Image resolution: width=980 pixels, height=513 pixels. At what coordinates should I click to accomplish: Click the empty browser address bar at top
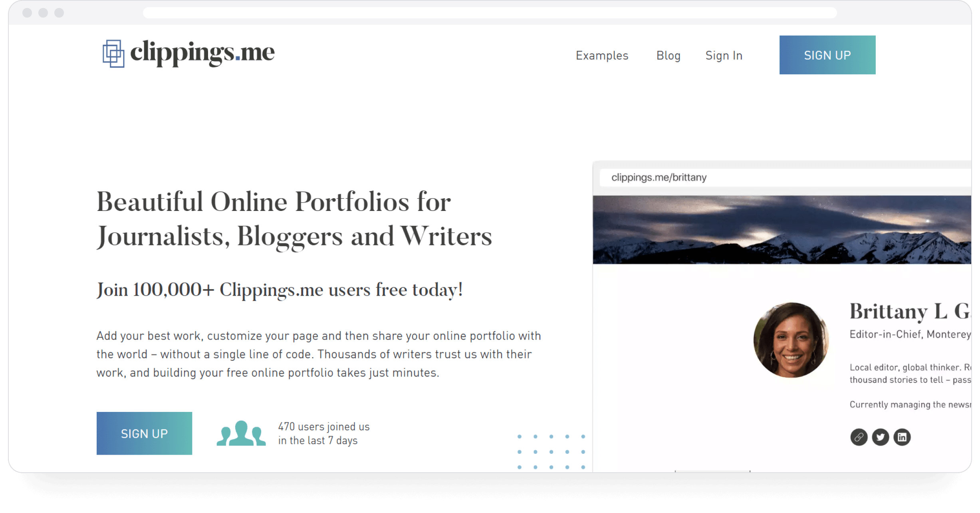point(490,13)
